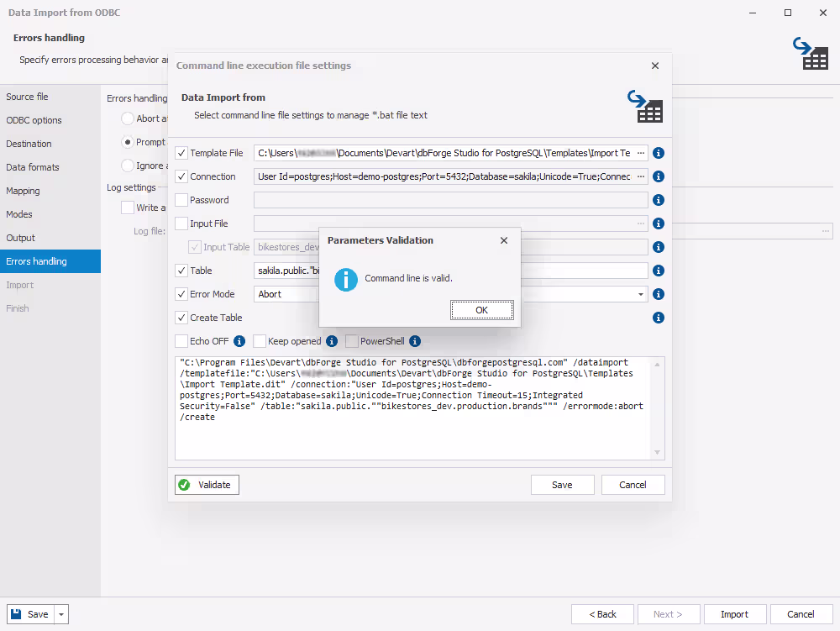Click info icon for Connection row
Image resolution: width=840 pixels, height=631 pixels.
[x=659, y=176]
